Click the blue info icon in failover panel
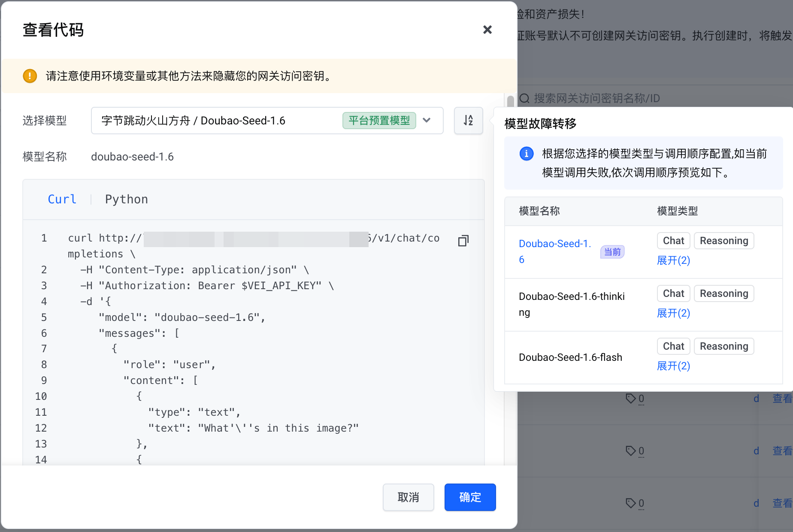The width and height of the screenshot is (793, 532). click(526, 154)
